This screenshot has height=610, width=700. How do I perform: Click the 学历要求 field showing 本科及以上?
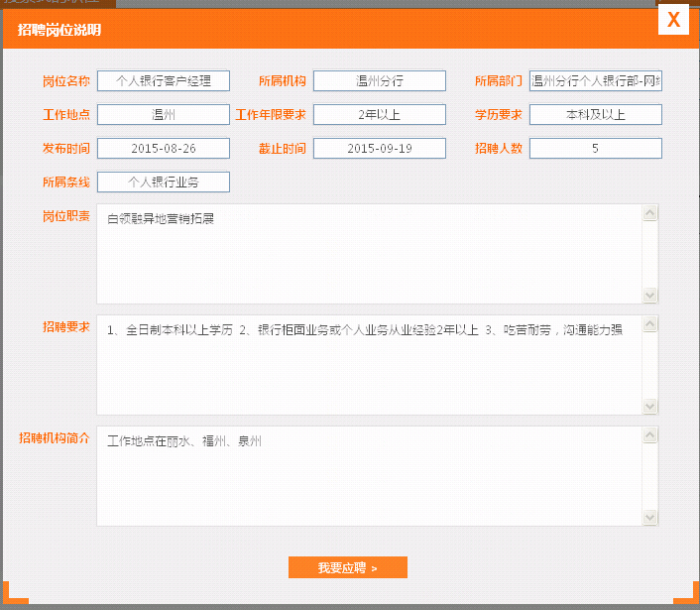pyautogui.click(x=595, y=115)
